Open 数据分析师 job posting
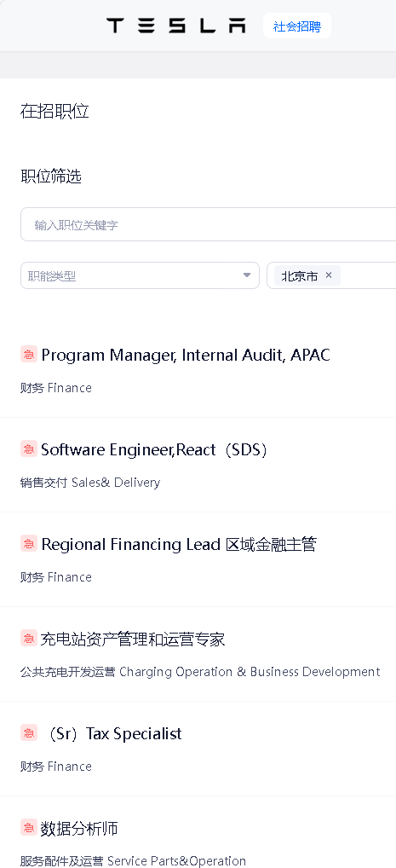 (79, 829)
